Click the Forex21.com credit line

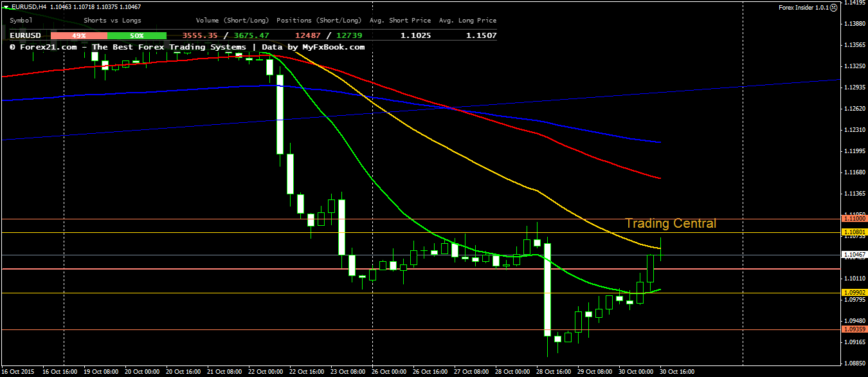[x=187, y=47]
